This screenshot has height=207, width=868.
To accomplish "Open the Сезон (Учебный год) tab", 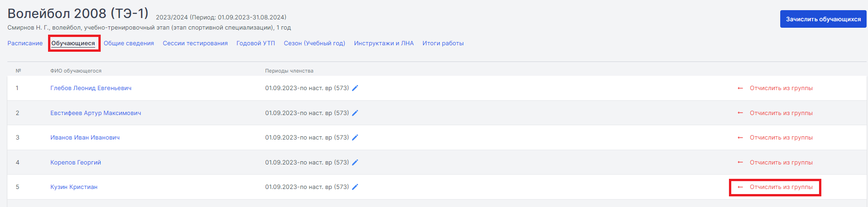I will [314, 43].
